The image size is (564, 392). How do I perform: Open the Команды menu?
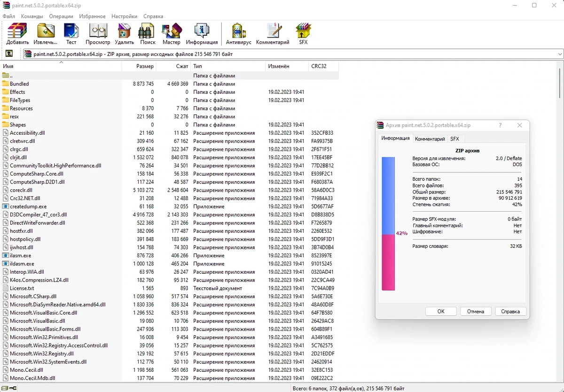click(32, 16)
